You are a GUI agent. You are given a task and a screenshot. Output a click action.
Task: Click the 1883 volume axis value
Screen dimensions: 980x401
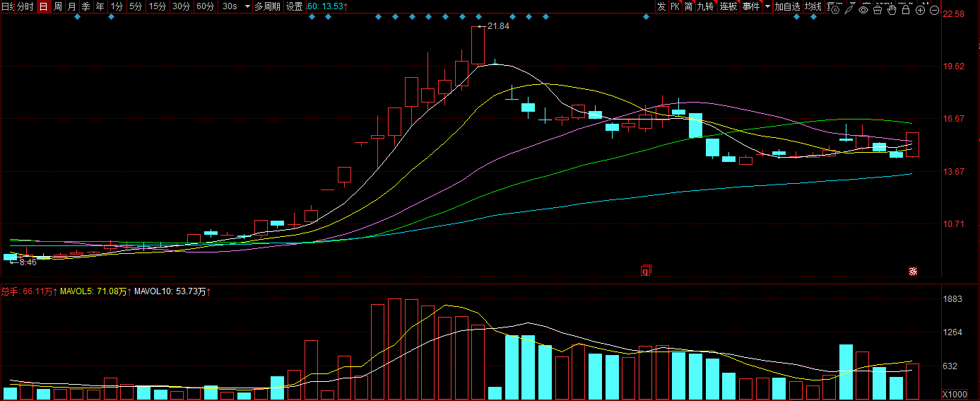[x=954, y=299]
